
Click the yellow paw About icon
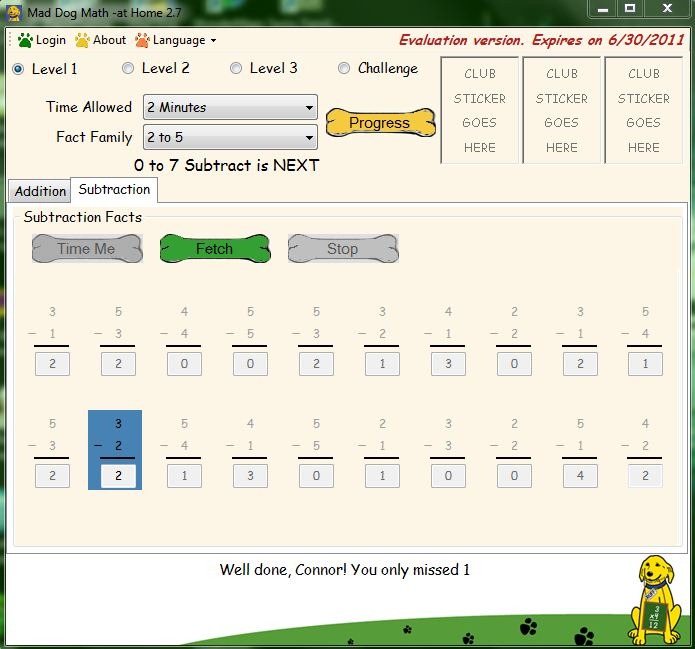pyautogui.click(x=82, y=40)
